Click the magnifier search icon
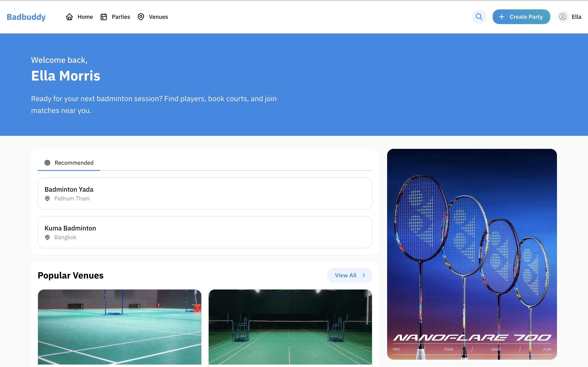Screen dimensions: 588x367 tap(479, 17)
